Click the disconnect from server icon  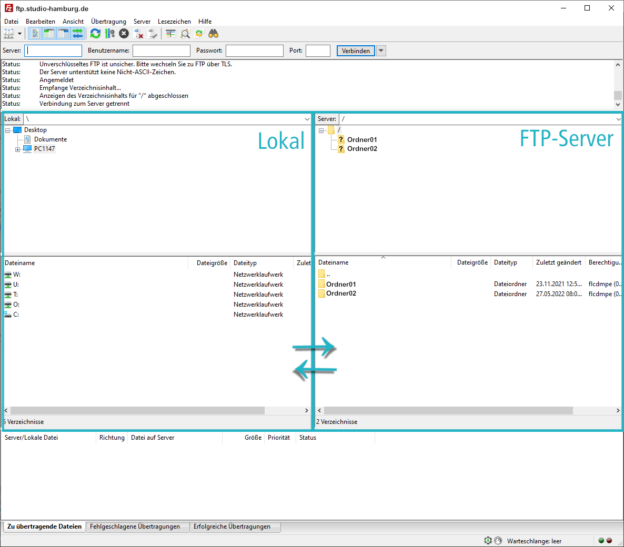(x=140, y=33)
